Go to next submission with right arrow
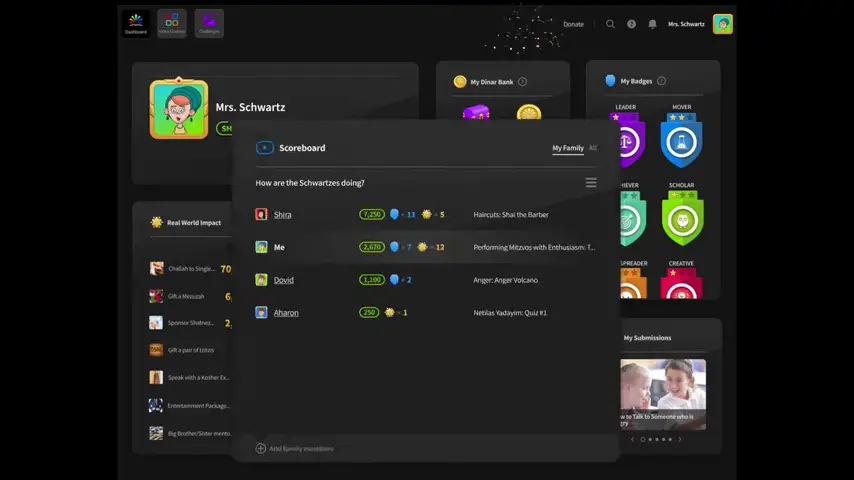The image size is (854, 480). [x=680, y=439]
